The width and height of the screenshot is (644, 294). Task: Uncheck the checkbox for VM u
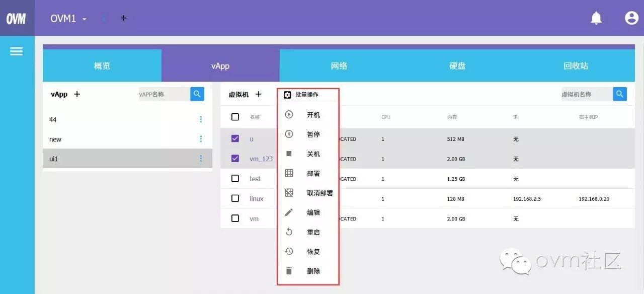pyautogui.click(x=235, y=138)
